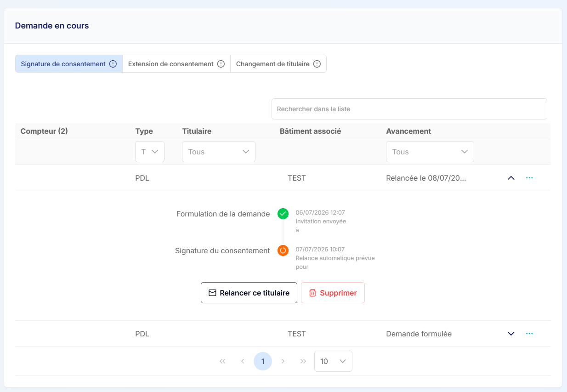
Task: Click the Formulation de la demande label
Action: [223, 214]
